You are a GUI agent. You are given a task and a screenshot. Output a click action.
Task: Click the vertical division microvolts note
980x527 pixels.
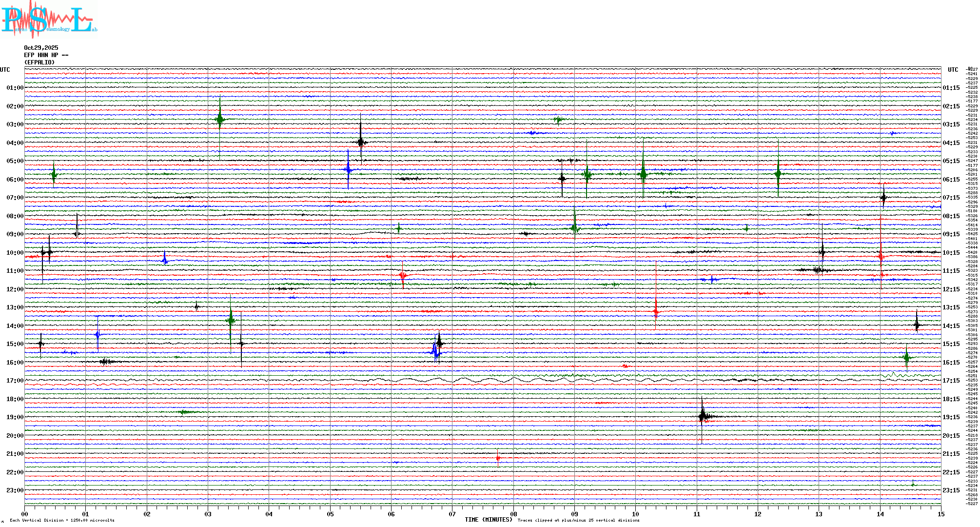coord(62,520)
